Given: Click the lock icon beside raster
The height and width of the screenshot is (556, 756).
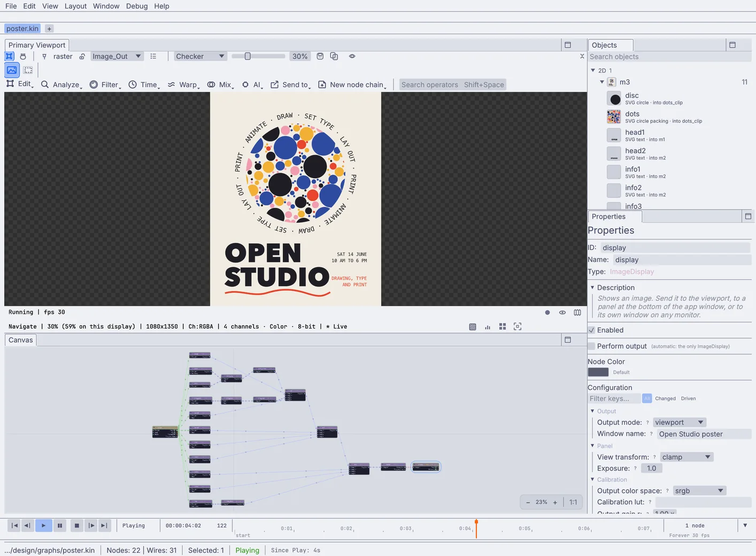Looking at the screenshot, I should [82, 56].
